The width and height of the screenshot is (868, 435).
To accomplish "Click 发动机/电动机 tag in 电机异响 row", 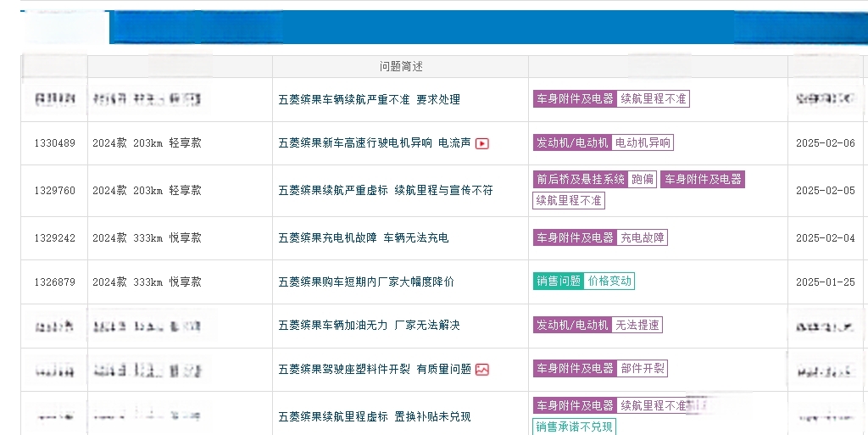I will [x=572, y=142].
